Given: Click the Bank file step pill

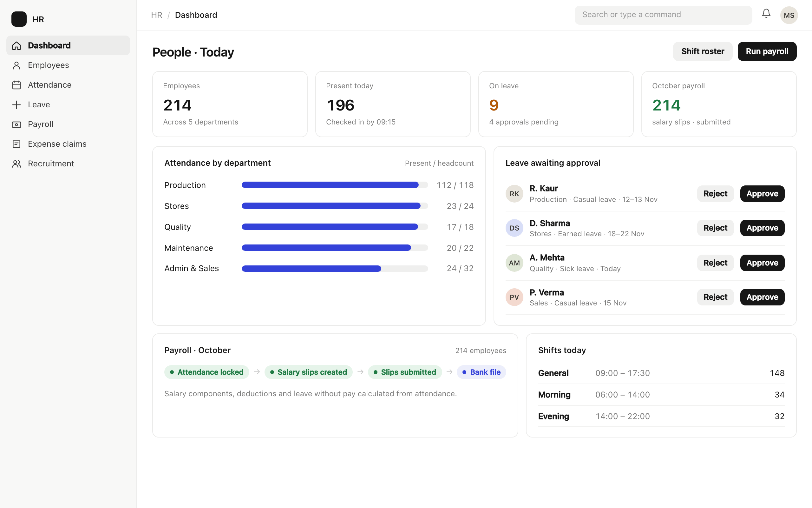Looking at the screenshot, I should pyautogui.click(x=481, y=372).
